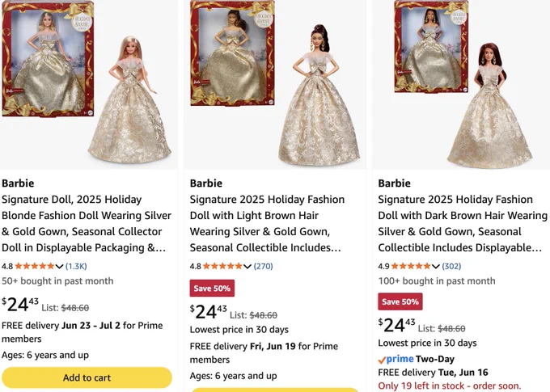
Task: Open the dark brown hair Barbie image
Action: click(x=461, y=85)
